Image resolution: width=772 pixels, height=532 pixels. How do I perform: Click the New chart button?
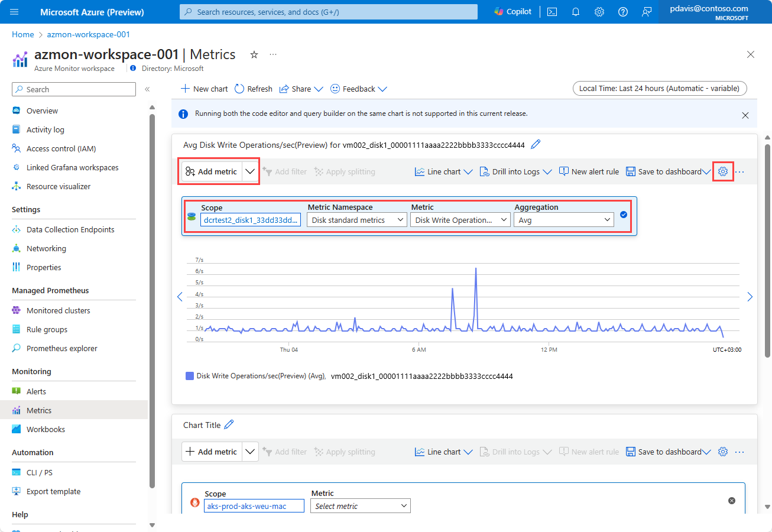(x=204, y=89)
